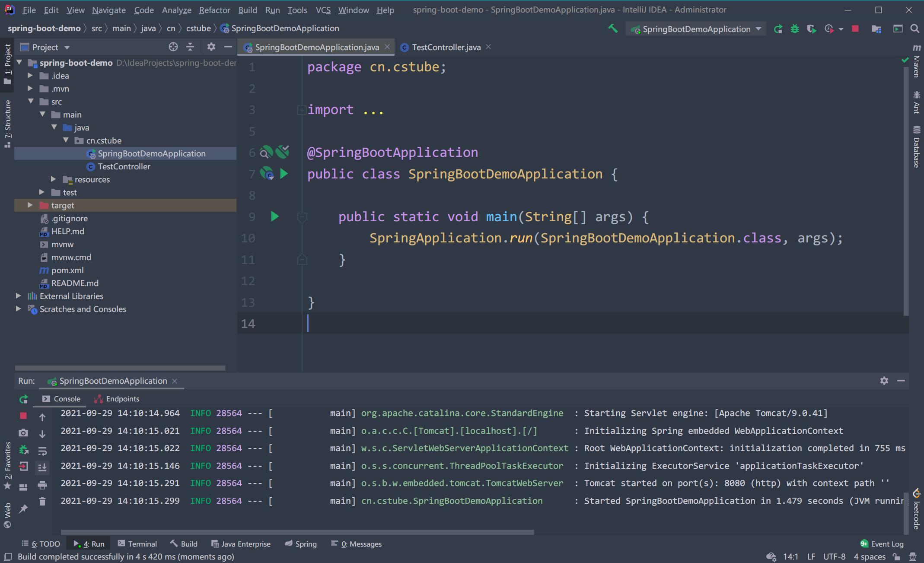Click the LF line separator status item
This screenshot has height=563, width=924.
811,557
